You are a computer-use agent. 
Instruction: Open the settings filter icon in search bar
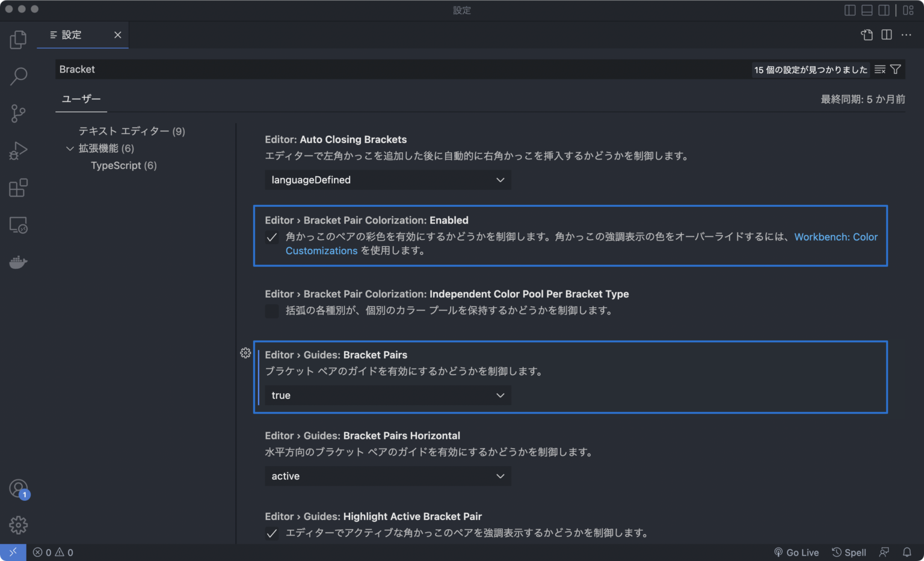click(x=896, y=69)
